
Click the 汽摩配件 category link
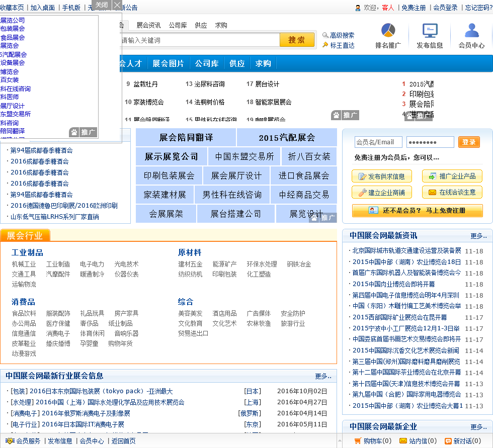click(58, 274)
